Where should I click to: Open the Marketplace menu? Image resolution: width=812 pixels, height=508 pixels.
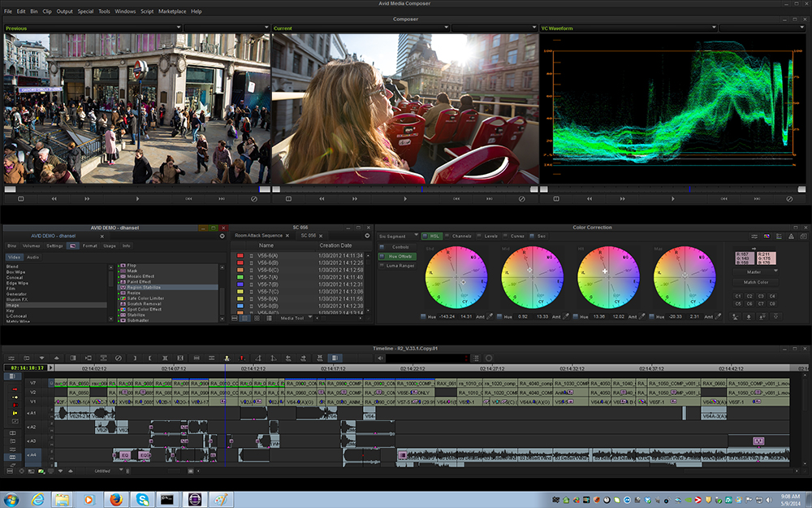click(x=171, y=11)
